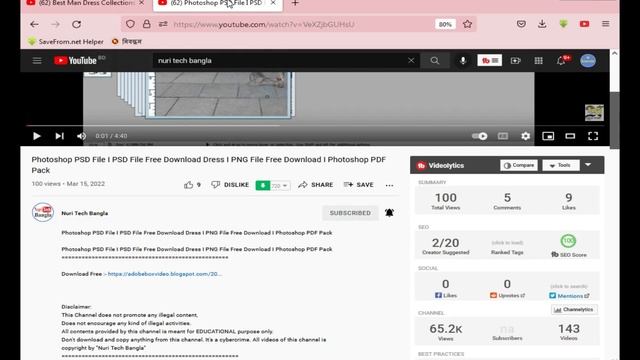
Task: Open the Firefox hamburger application menu
Action: pos(606,24)
